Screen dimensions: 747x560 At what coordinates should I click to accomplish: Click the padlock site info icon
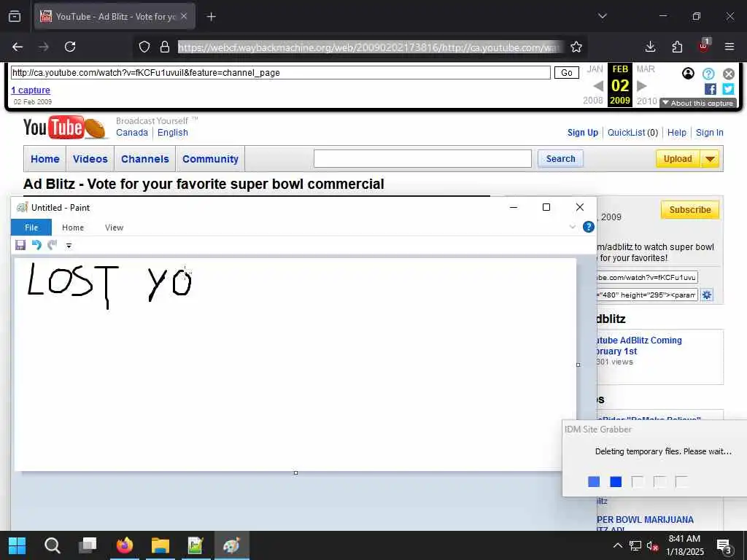click(x=165, y=47)
